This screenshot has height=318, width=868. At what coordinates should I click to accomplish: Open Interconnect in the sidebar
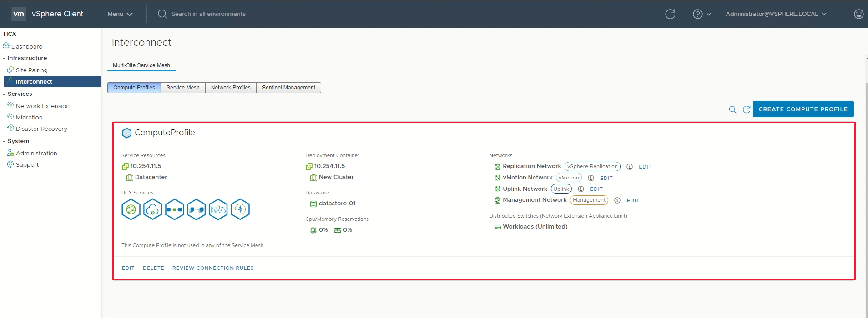click(x=52, y=82)
